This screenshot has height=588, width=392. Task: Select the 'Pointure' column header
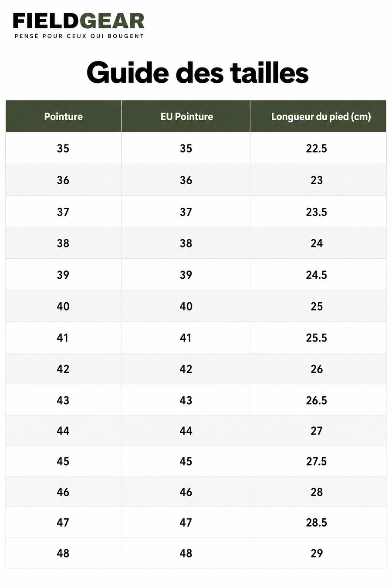click(x=64, y=116)
